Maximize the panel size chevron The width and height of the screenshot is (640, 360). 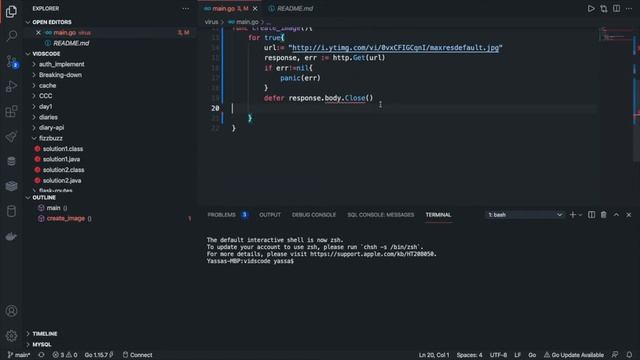[x=616, y=215]
